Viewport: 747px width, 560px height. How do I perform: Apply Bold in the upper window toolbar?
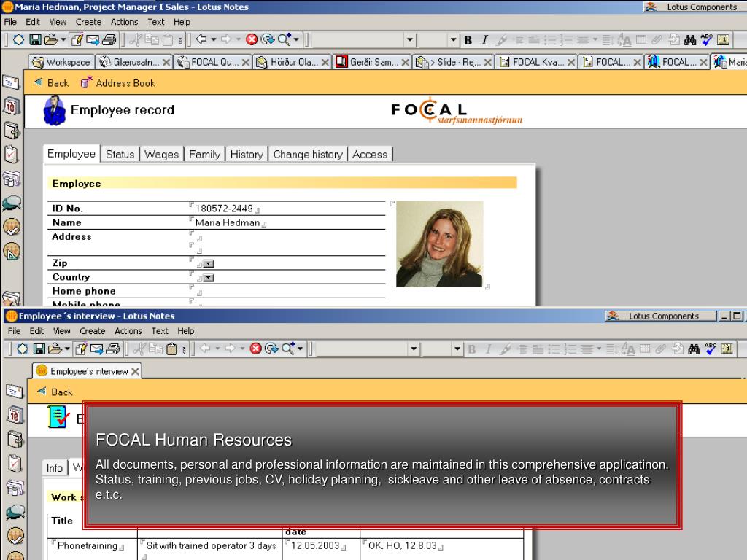point(468,41)
